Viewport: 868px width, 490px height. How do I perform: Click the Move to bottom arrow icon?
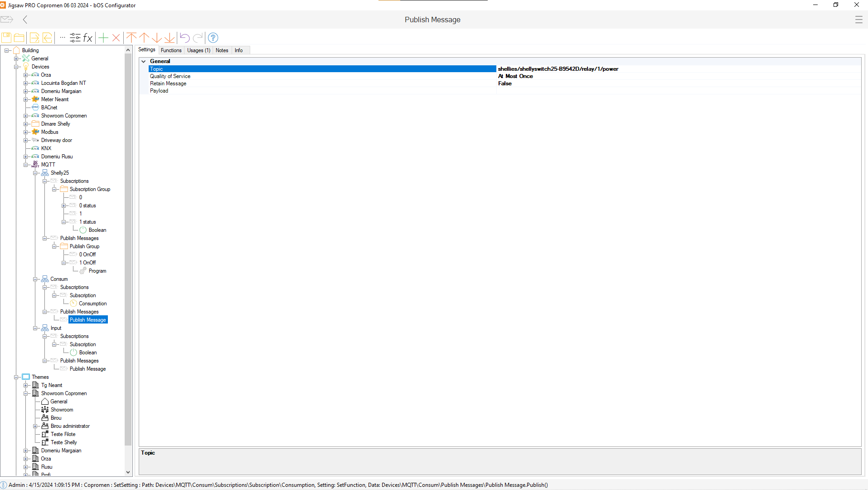coord(170,38)
